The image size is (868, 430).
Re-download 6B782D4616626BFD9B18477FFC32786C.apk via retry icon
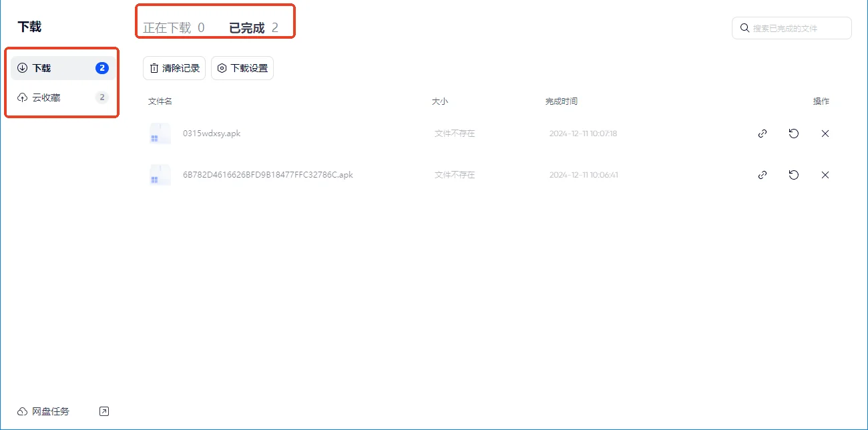pyautogui.click(x=793, y=175)
